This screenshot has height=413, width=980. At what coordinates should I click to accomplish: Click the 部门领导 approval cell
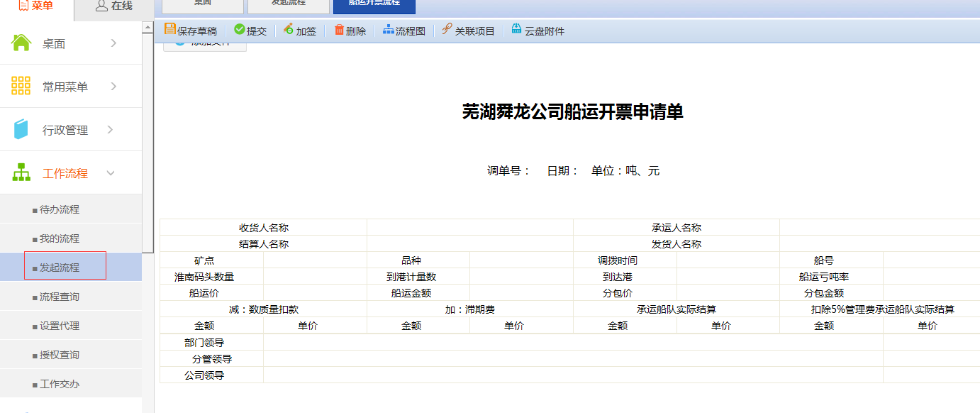click(x=573, y=343)
